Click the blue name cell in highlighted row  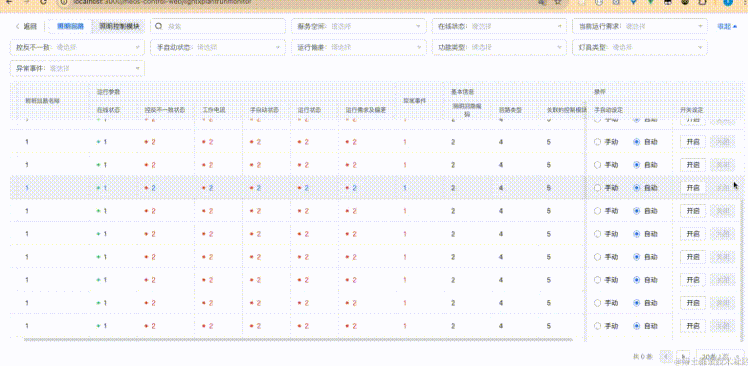point(27,188)
